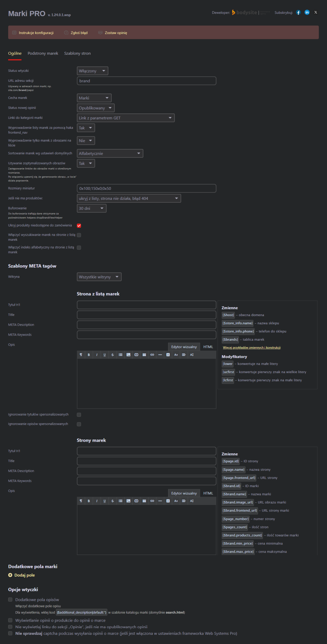Apply strikethrough in the brand pages editor
This screenshot has height=644, width=327.
pyautogui.click(x=113, y=501)
